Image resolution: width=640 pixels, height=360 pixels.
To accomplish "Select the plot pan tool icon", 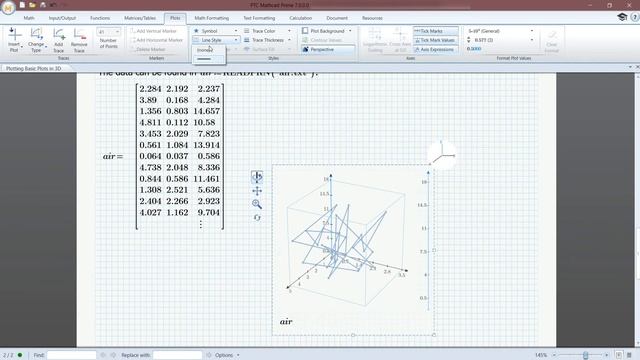I will (x=257, y=191).
